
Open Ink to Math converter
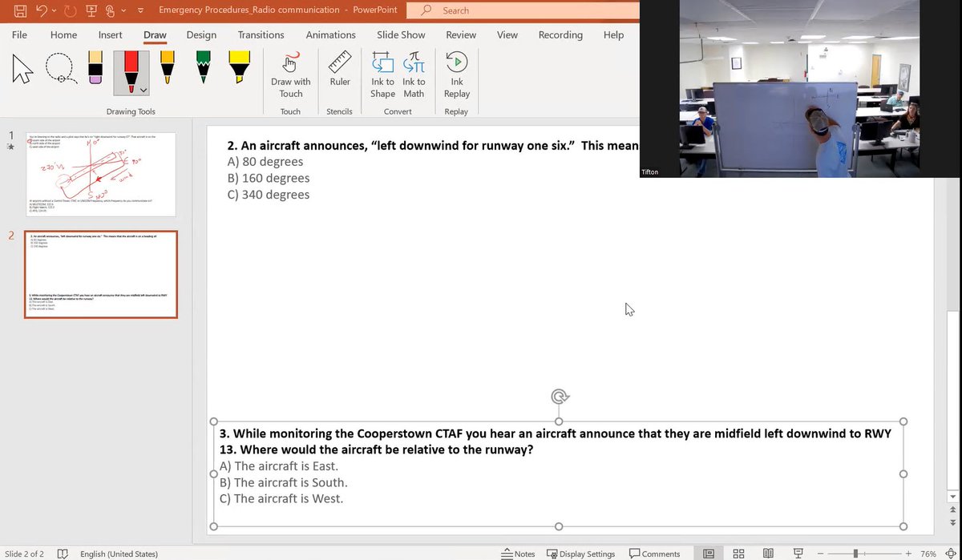click(x=414, y=75)
